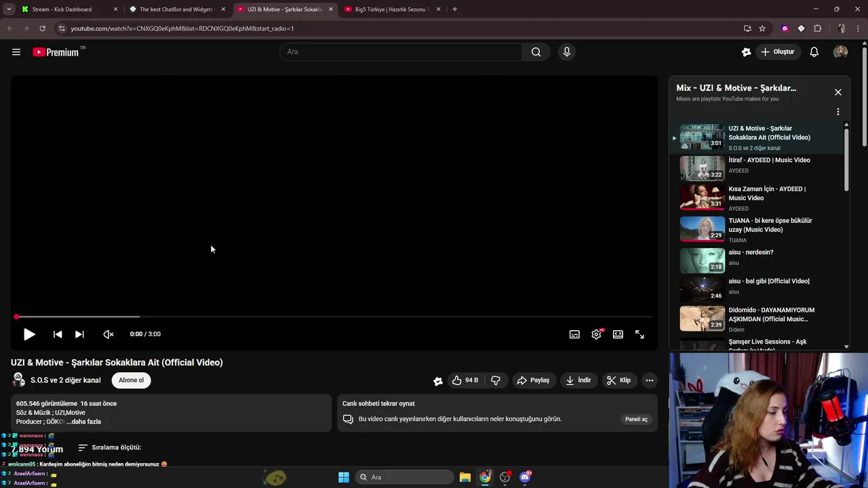Click the address bar URL
The height and width of the screenshot is (488, 868).
(x=182, y=28)
